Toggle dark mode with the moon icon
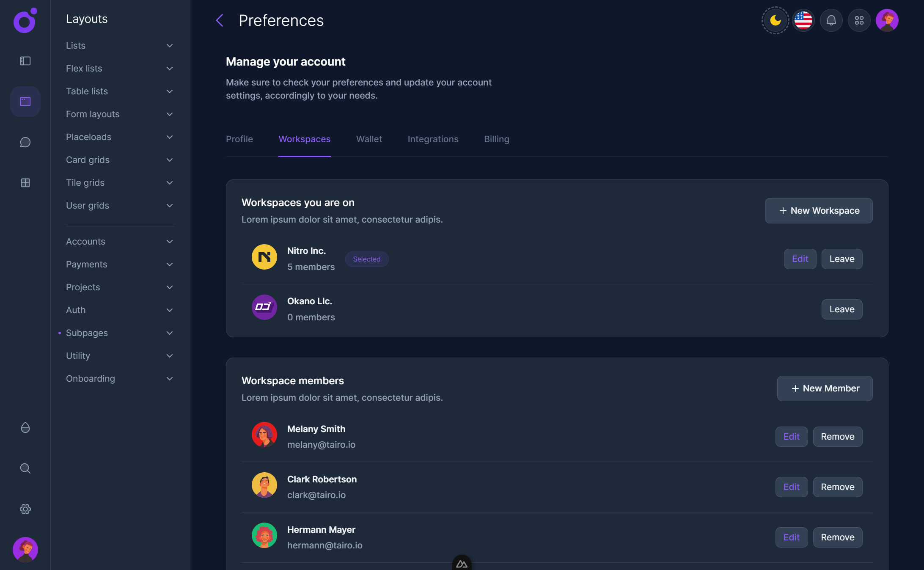The height and width of the screenshot is (570, 924). tap(775, 20)
